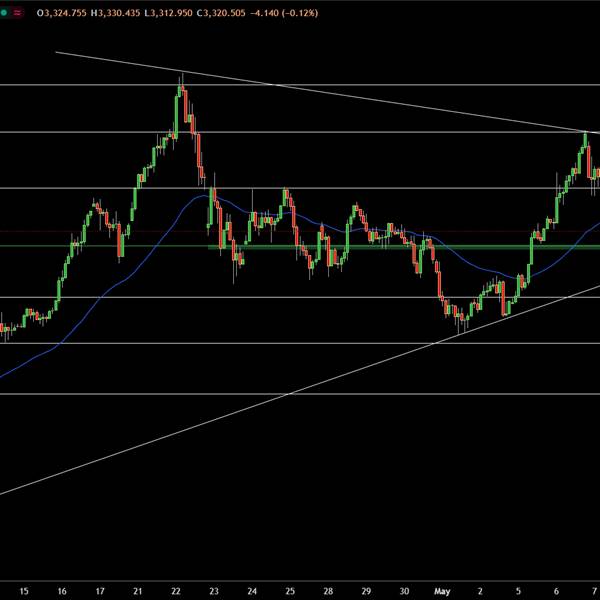The image size is (600, 600).
Task: Click the green market status dot
Action: tap(3, 13)
